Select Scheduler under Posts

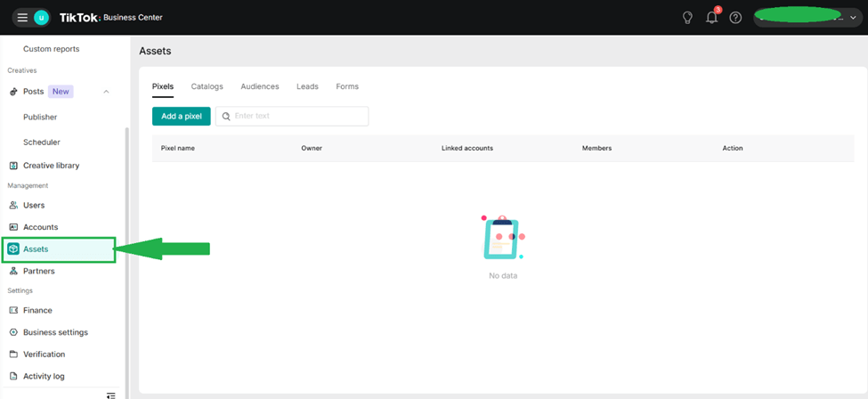click(x=42, y=142)
